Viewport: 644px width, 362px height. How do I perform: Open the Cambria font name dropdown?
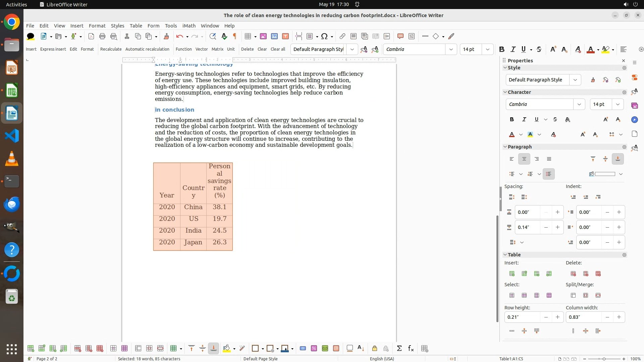pos(451,49)
